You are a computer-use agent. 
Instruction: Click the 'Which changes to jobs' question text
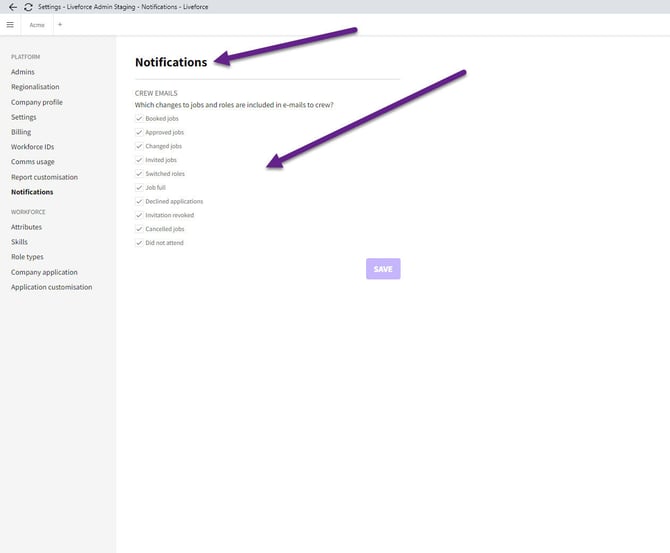[234, 105]
